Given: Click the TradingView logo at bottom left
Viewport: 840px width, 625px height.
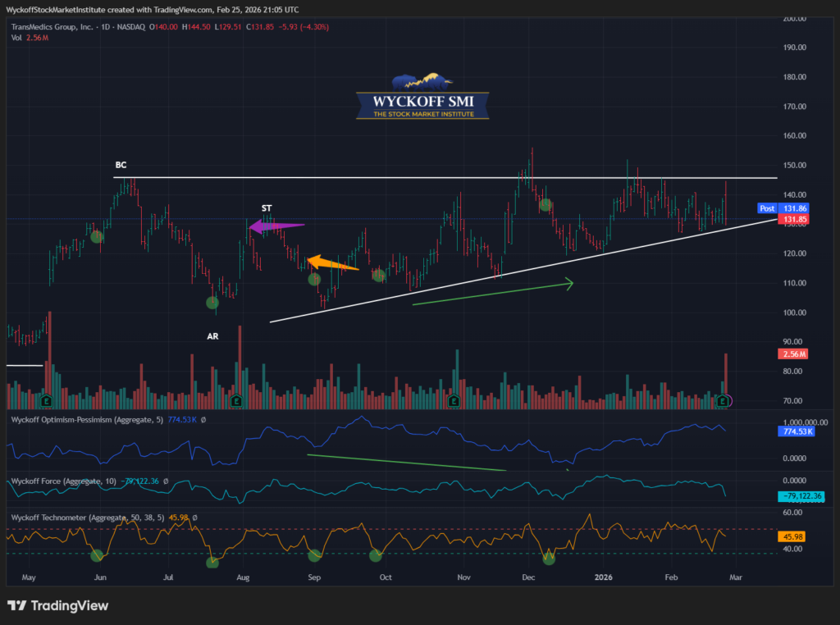Looking at the screenshot, I should pyautogui.click(x=57, y=605).
